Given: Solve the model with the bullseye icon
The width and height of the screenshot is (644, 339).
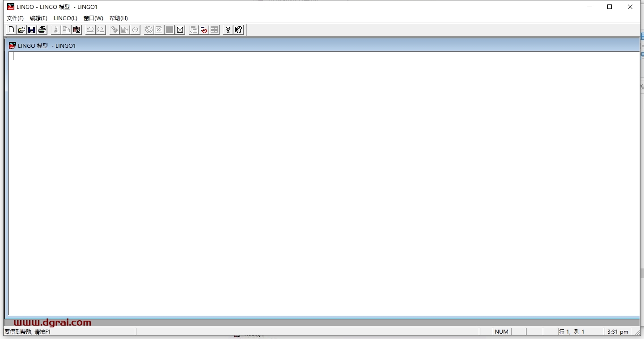Looking at the screenshot, I should [149, 30].
